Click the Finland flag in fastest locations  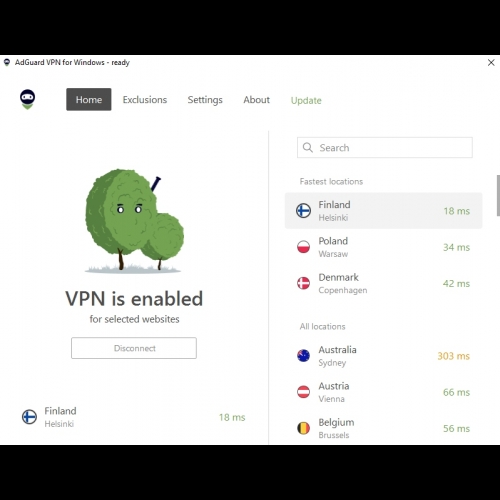click(303, 211)
